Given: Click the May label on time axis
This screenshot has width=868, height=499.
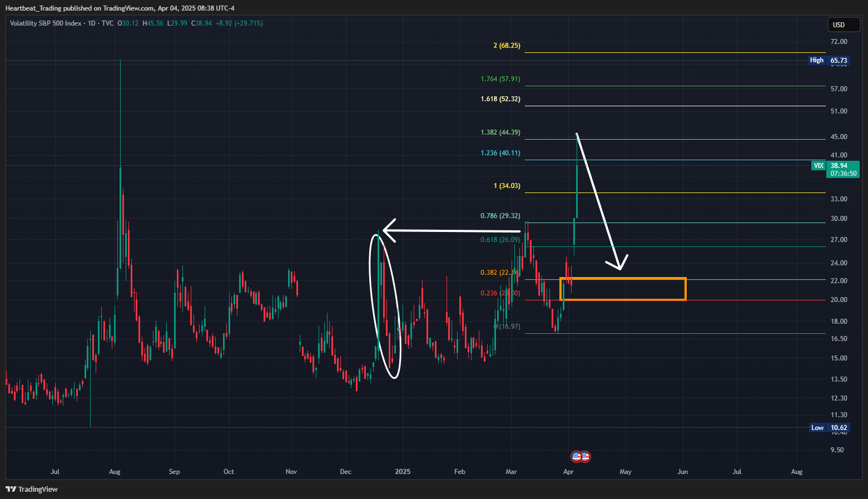Looking at the screenshot, I should coord(626,472).
